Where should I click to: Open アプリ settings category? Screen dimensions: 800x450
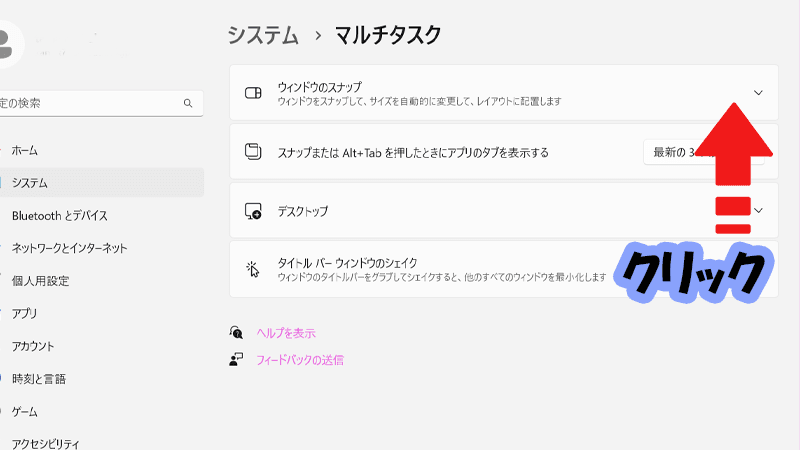pyautogui.click(x=24, y=313)
